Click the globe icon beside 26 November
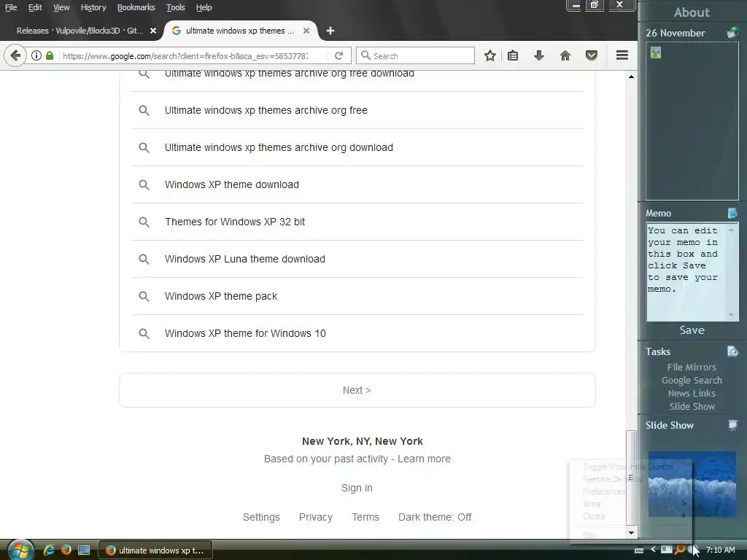The height and width of the screenshot is (560, 747). pyautogui.click(x=732, y=33)
